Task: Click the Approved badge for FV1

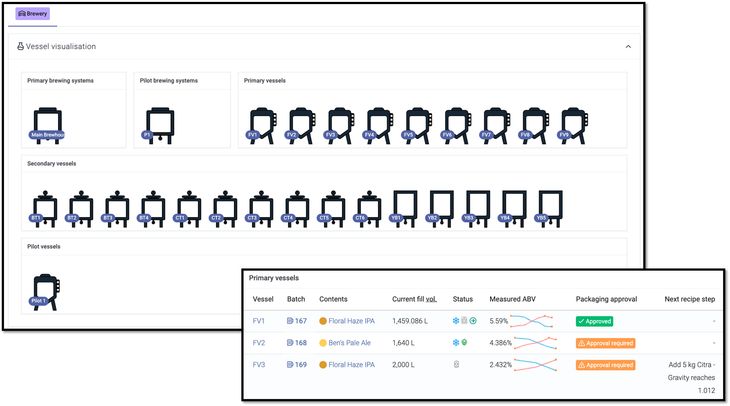Action: click(x=594, y=321)
